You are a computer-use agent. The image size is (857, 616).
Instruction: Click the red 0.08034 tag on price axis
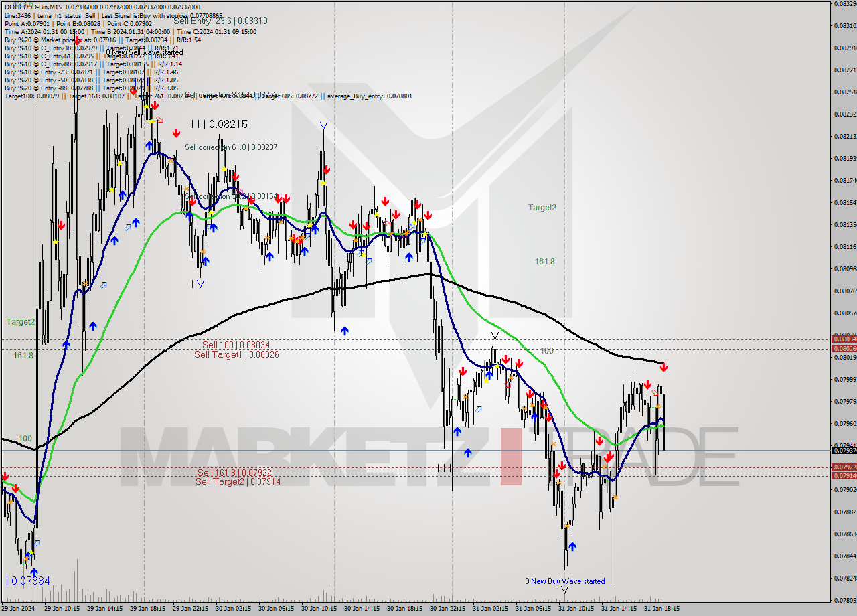[844, 339]
